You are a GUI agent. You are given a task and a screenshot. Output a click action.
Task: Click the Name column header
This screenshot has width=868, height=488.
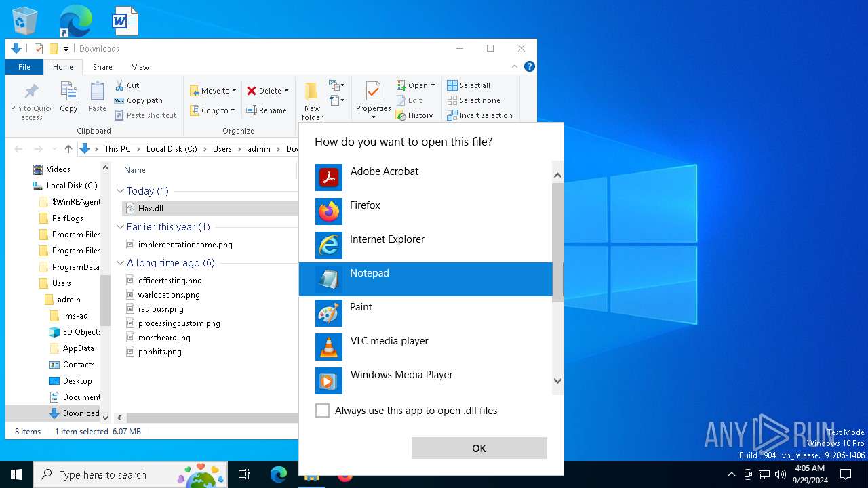135,170
